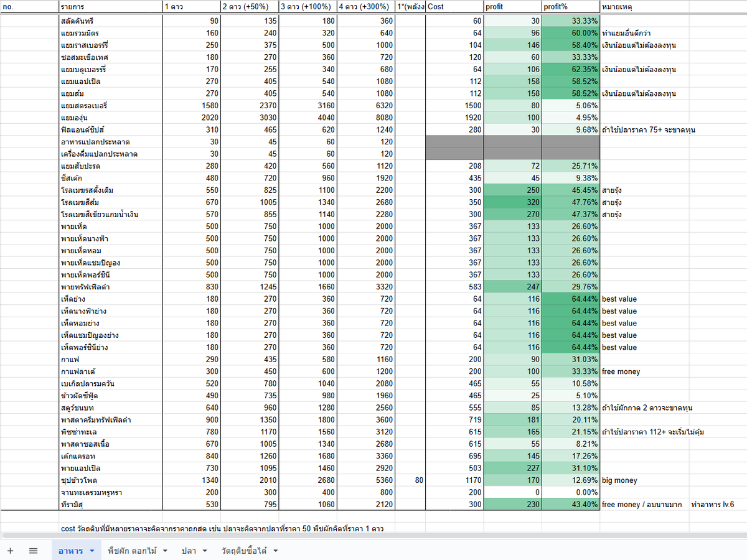The width and height of the screenshot is (747, 560).
Task: Click the horizontal scrollbar above sheet tabs
Action: pyautogui.click(x=374, y=535)
